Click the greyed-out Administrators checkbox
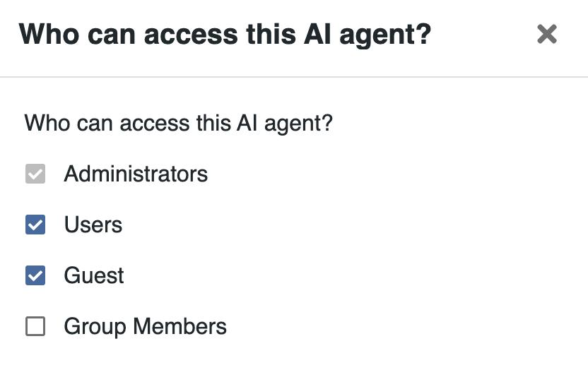The height and width of the screenshot is (370, 588). 35,174
